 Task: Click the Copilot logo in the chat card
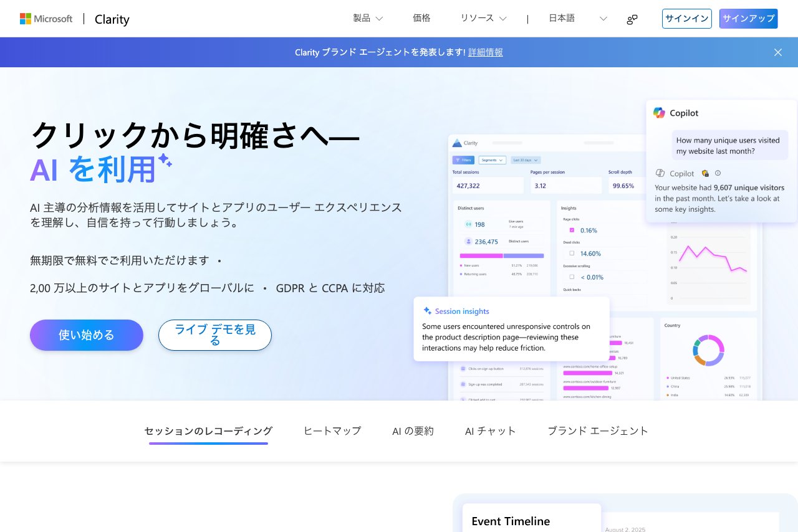(x=659, y=113)
